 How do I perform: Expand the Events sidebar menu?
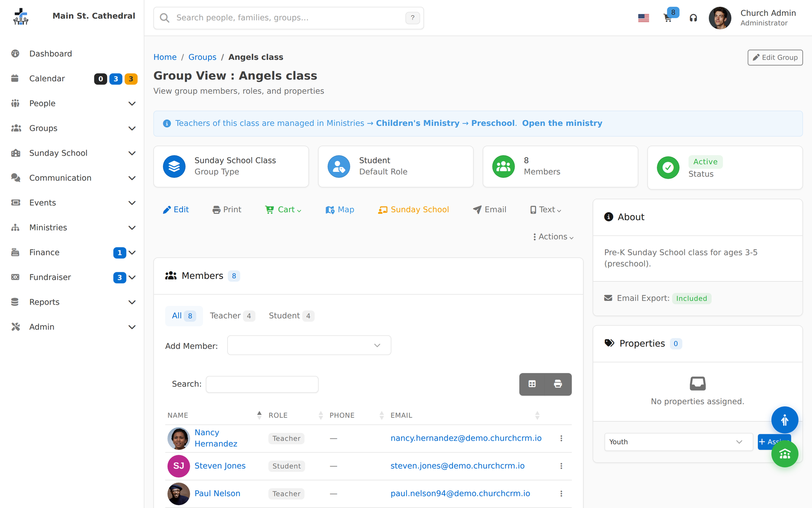(x=72, y=203)
